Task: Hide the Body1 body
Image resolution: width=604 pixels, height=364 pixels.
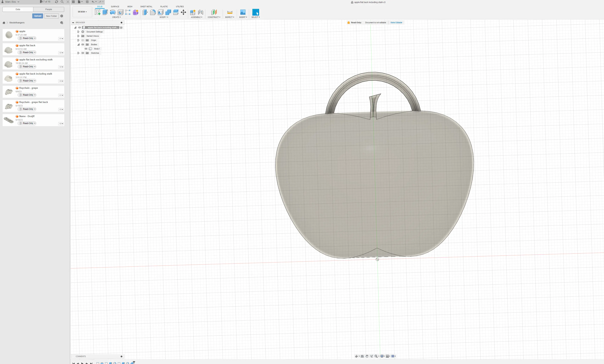Action: coord(86,49)
